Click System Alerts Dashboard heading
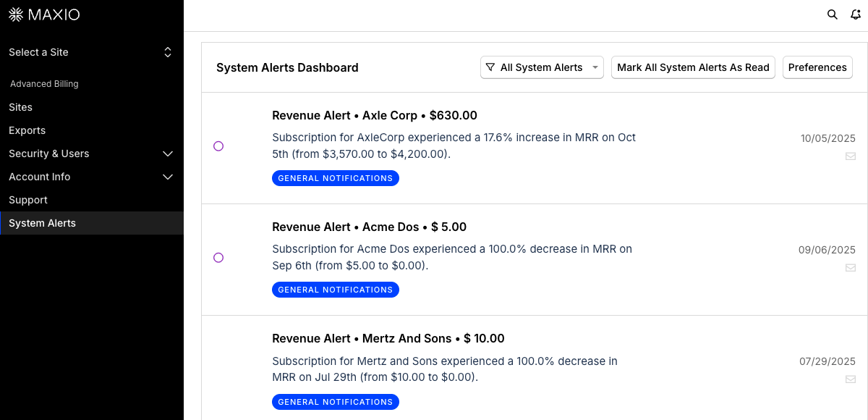The width and height of the screenshot is (868, 420). (x=287, y=67)
